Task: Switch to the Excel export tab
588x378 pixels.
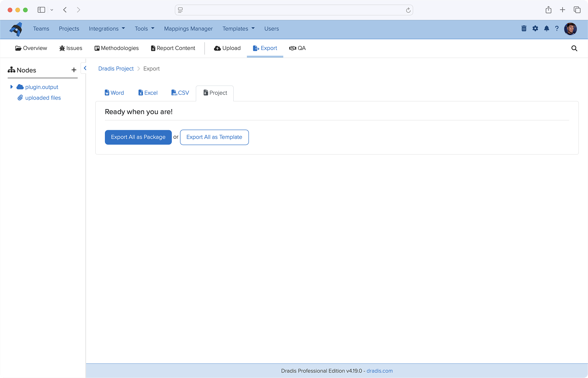Action: click(148, 93)
